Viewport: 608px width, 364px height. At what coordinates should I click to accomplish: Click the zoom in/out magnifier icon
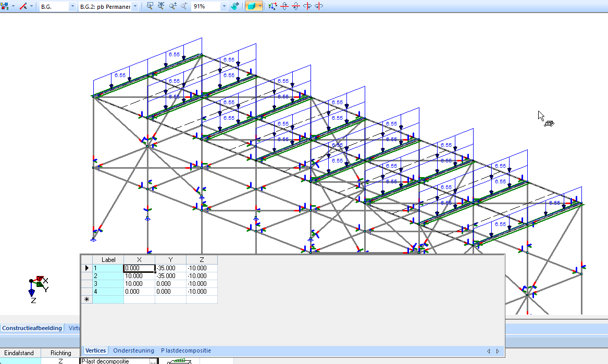(172, 6)
